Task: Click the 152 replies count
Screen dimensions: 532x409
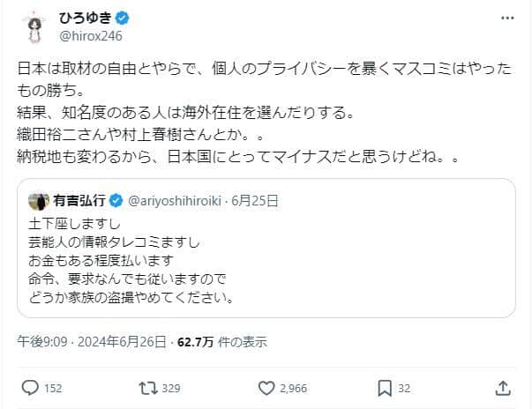Action: [x=53, y=388]
